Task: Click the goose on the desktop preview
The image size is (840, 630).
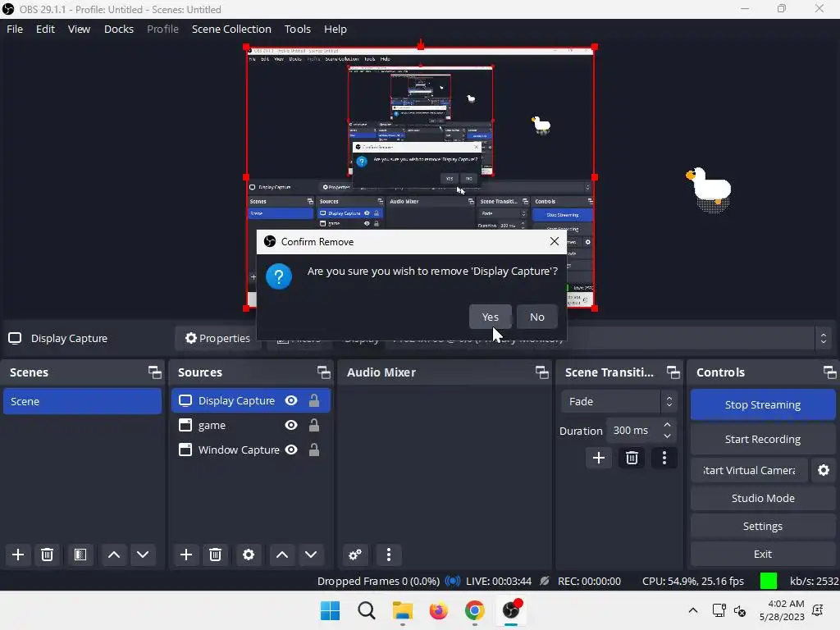Action: click(x=710, y=190)
